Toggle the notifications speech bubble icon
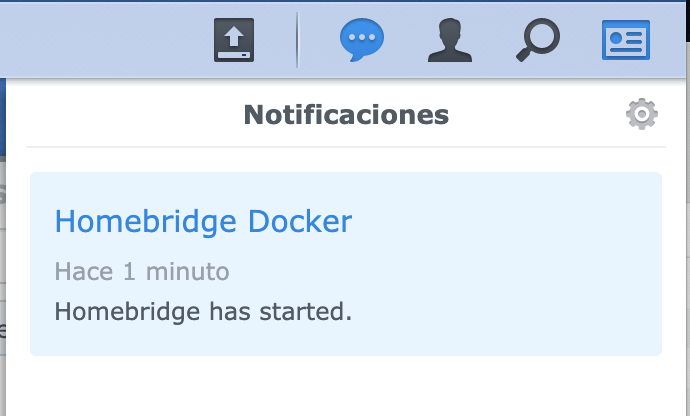This screenshot has width=690, height=416. point(361,41)
